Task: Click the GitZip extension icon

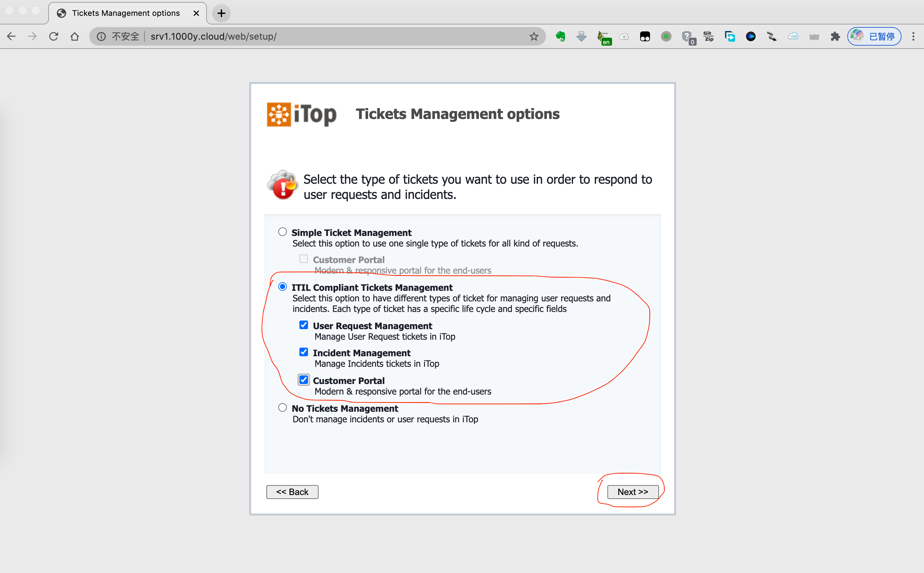Action: coord(708,36)
